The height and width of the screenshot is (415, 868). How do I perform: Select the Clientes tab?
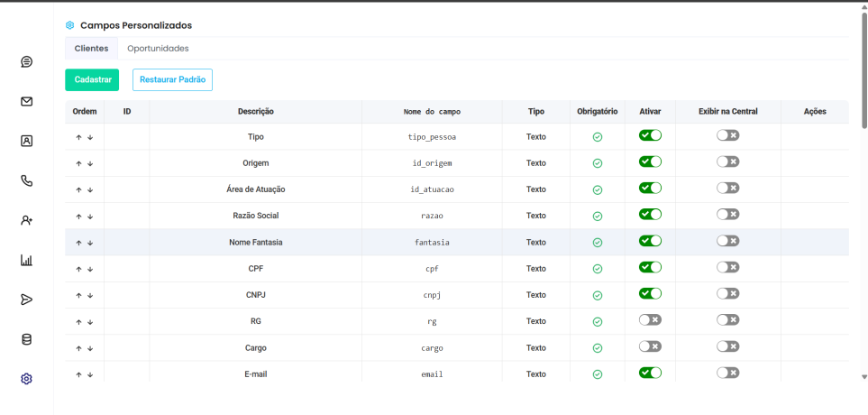click(x=91, y=49)
